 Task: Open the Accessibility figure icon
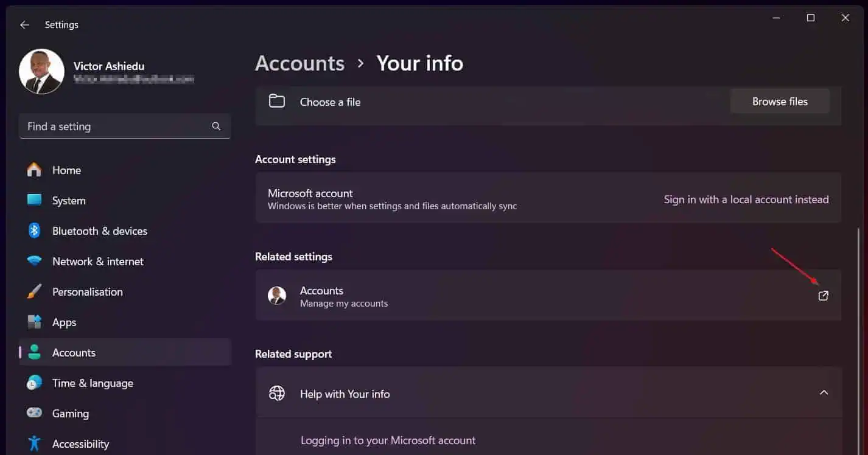35,443
